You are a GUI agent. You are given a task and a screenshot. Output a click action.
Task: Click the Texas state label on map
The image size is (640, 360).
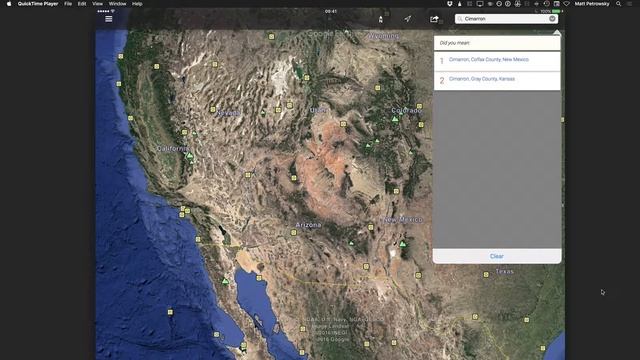(x=504, y=271)
